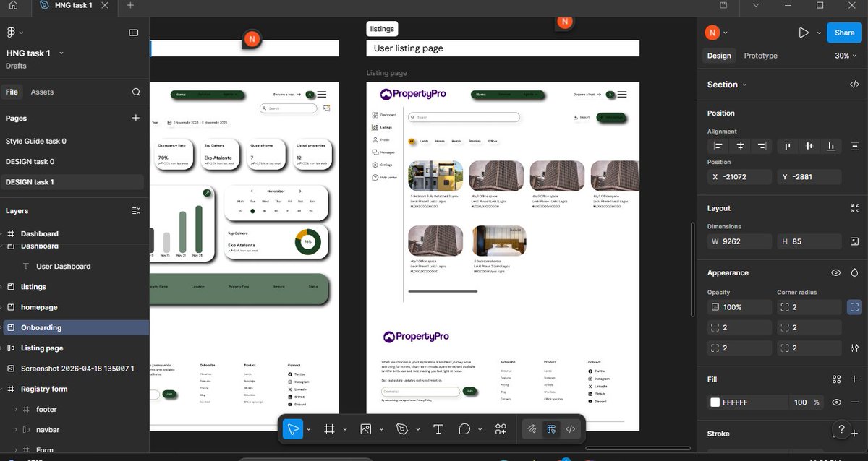868x461 pixels.
Task: Open the Figma main menu logo
Action: tap(12, 33)
